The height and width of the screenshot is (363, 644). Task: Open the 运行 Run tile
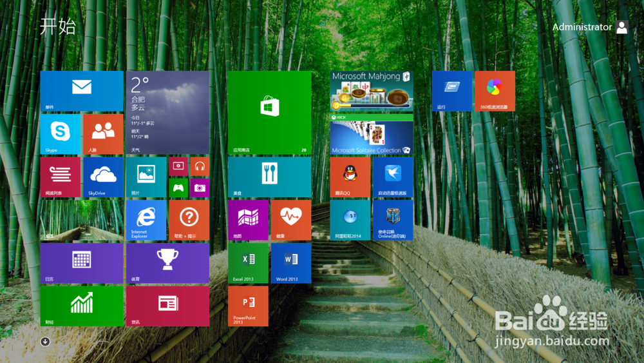point(452,91)
